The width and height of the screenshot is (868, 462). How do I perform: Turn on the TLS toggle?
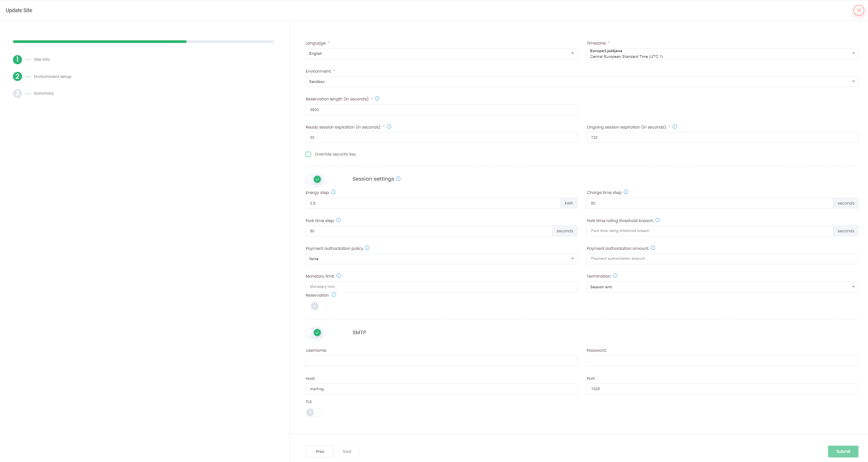pyautogui.click(x=314, y=413)
